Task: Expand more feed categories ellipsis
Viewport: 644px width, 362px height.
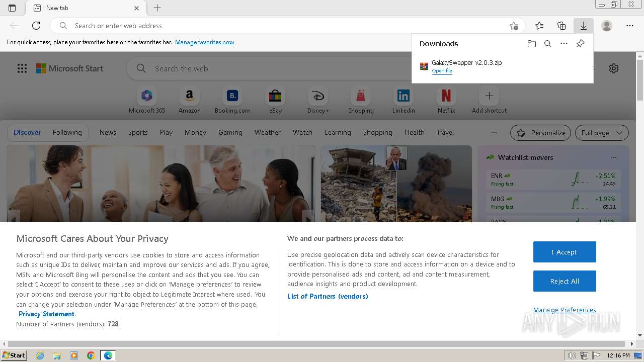Action: tap(494, 133)
